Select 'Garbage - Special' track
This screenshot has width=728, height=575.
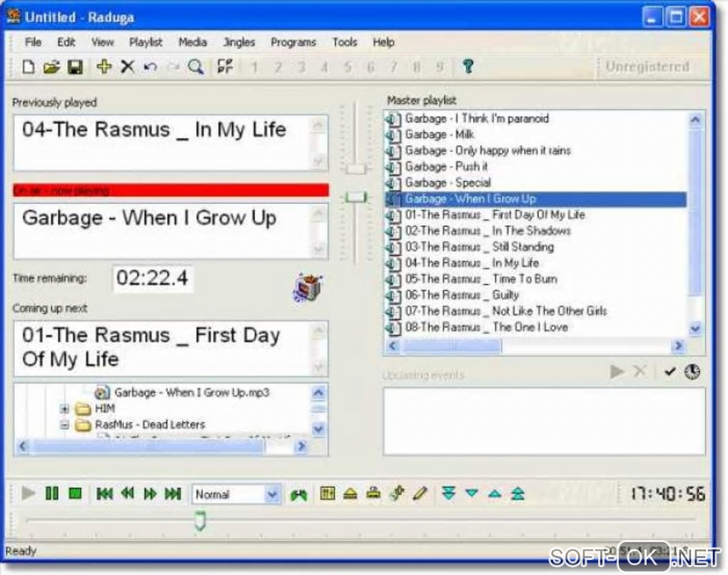[x=448, y=183]
